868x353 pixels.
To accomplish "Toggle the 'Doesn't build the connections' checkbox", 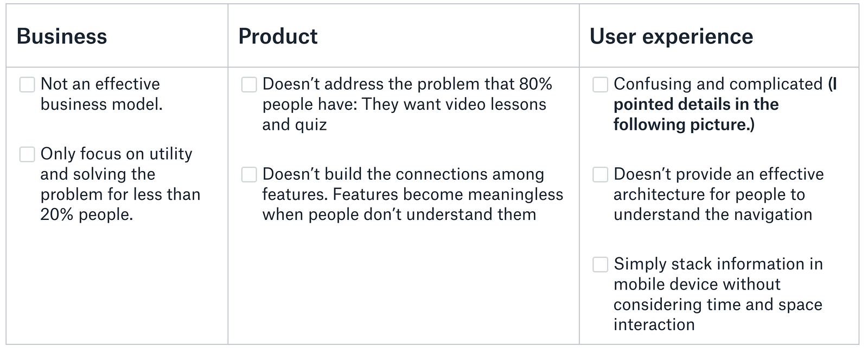I will 249,174.
